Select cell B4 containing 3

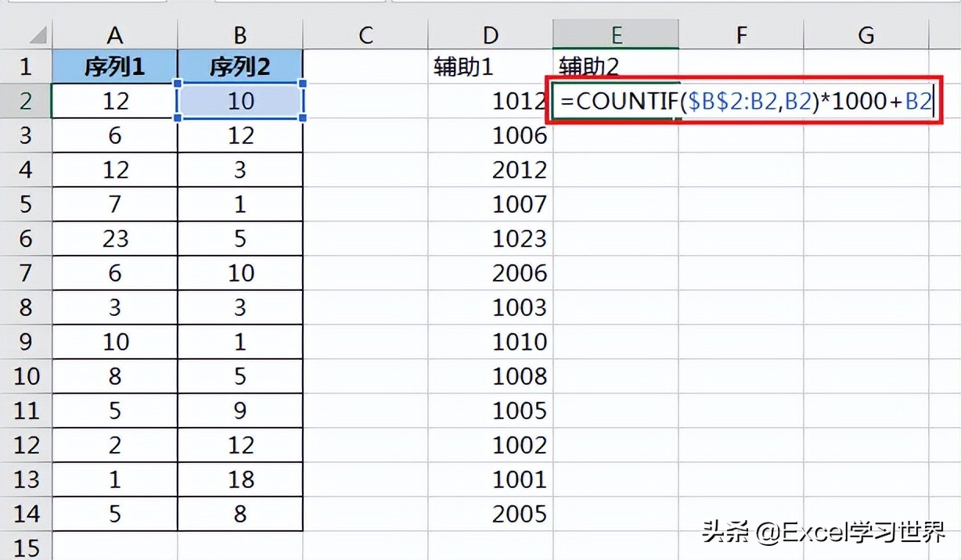(240, 170)
